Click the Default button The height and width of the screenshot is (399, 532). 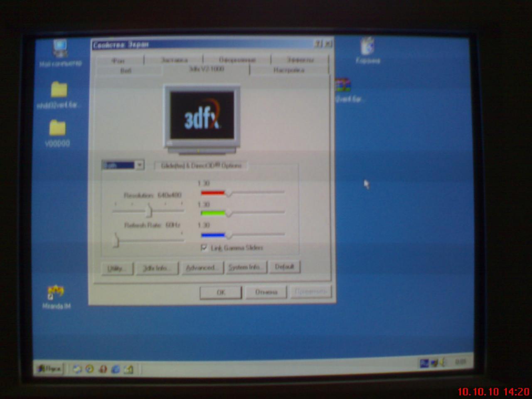click(285, 267)
